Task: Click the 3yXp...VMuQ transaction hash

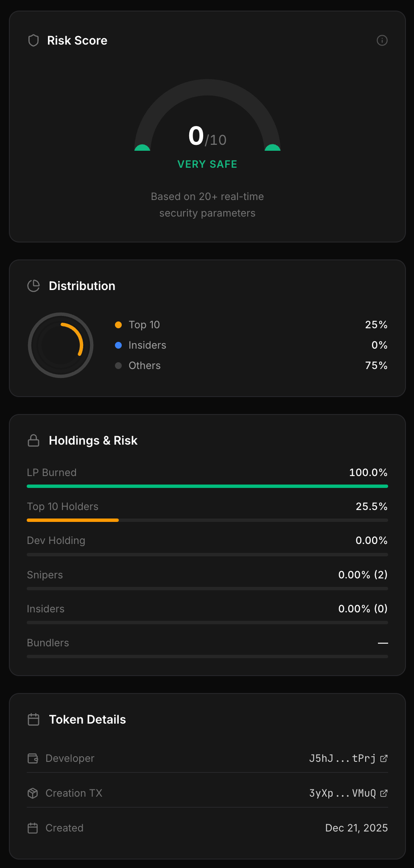Action: coord(344,793)
